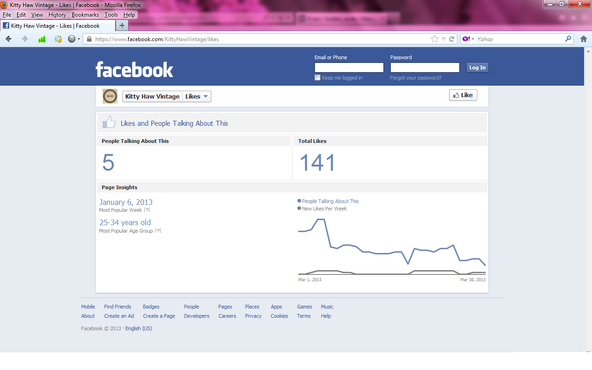This screenshot has width=592, height=370.
Task: Open the About footer link
Action: 88,316
